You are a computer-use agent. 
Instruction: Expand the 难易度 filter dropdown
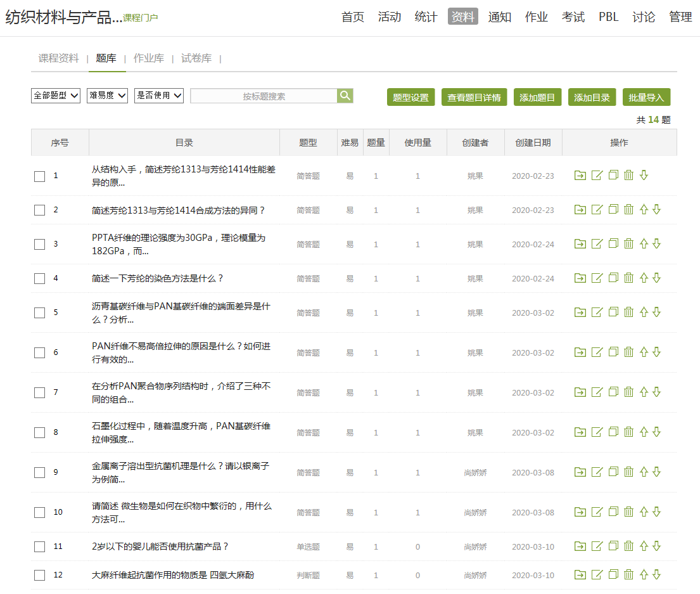coord(108,96)
